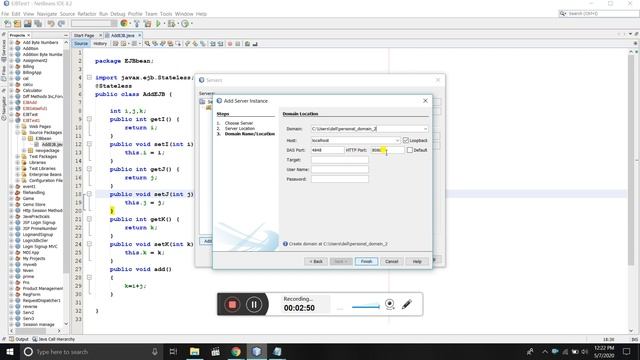Click the Back button in wizard
This screenshot has width=640, height=360.
point(316,261)
